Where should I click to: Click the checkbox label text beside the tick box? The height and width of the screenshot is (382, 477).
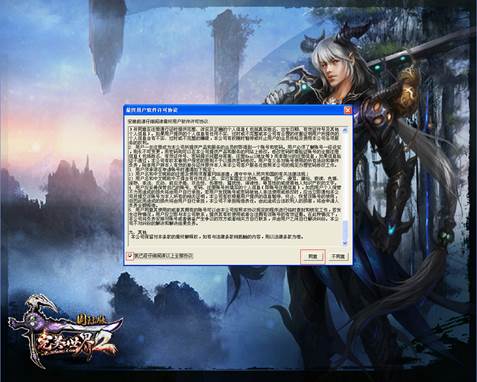pos(164,256)
